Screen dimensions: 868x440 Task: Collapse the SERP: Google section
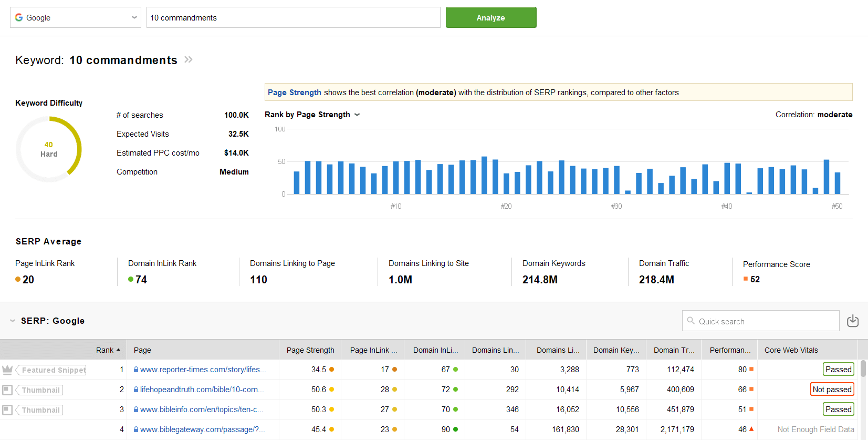[13, 321]
